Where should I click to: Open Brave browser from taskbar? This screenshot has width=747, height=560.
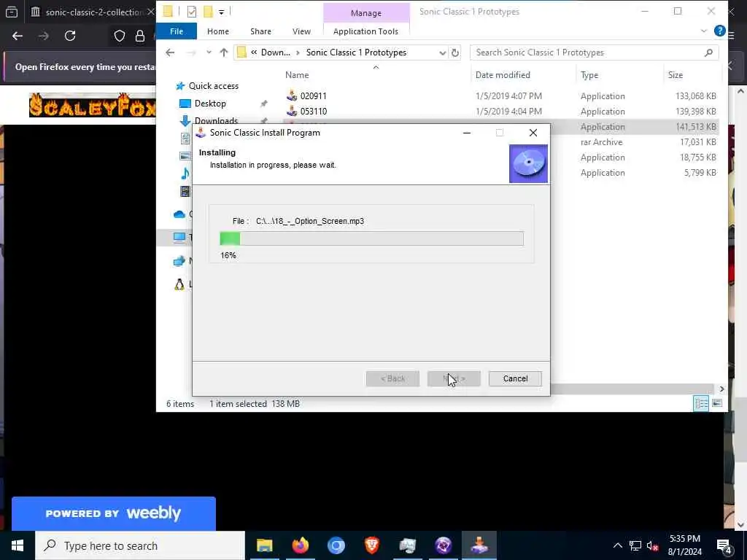pos(372,545)
